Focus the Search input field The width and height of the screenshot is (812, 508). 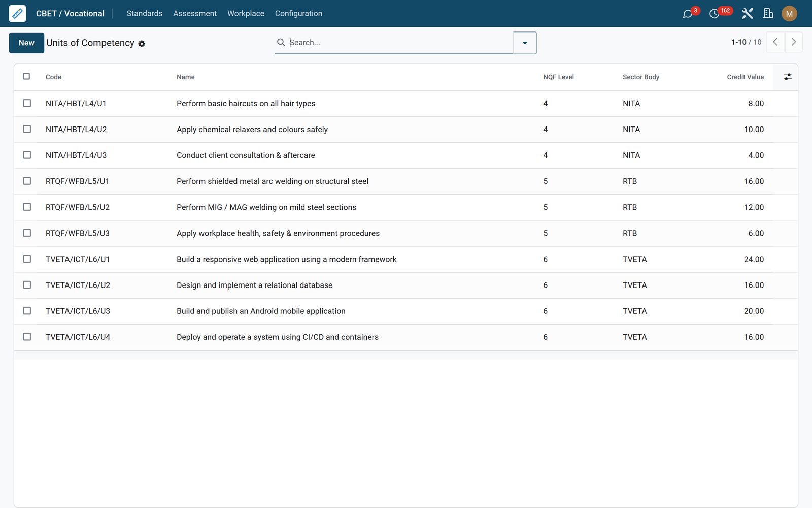(x=400, y=43)
